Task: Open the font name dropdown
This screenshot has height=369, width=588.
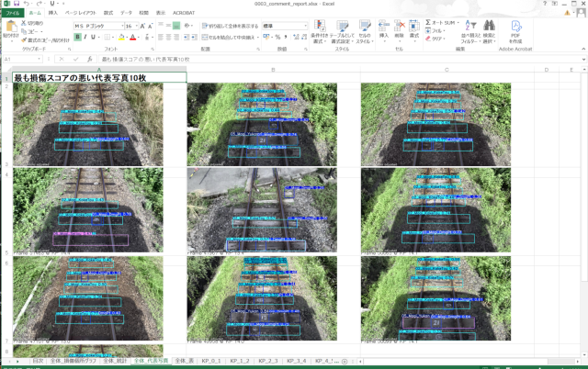Action: 119,27
